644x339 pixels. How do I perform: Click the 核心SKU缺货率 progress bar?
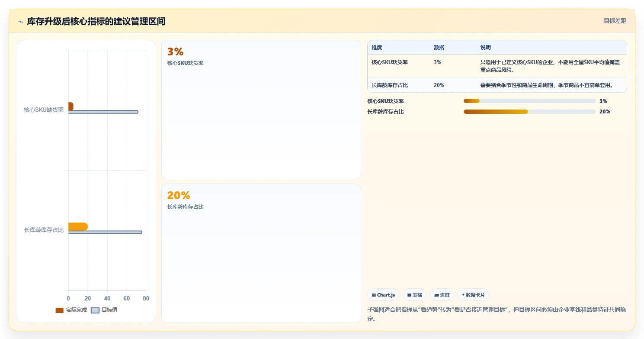pos(529,101)
